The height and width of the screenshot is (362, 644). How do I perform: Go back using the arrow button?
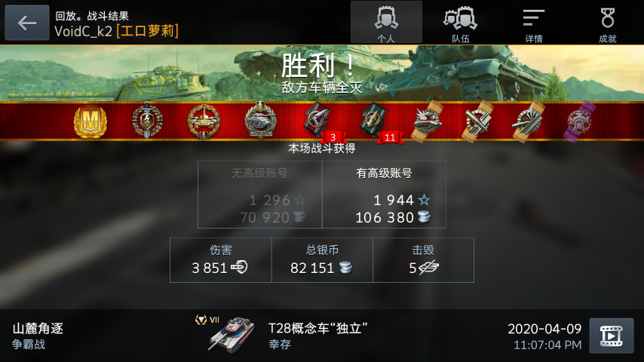click(27, 23)
